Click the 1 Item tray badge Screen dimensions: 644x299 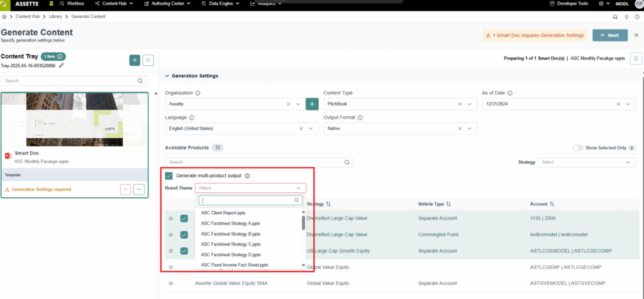[x=53, y=57]
